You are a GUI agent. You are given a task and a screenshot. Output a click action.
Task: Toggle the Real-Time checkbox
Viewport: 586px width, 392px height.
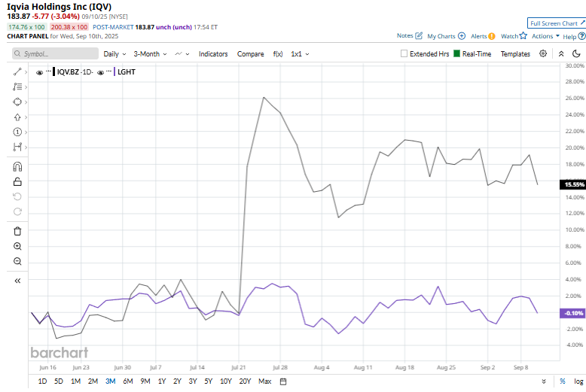click(456, 53)
